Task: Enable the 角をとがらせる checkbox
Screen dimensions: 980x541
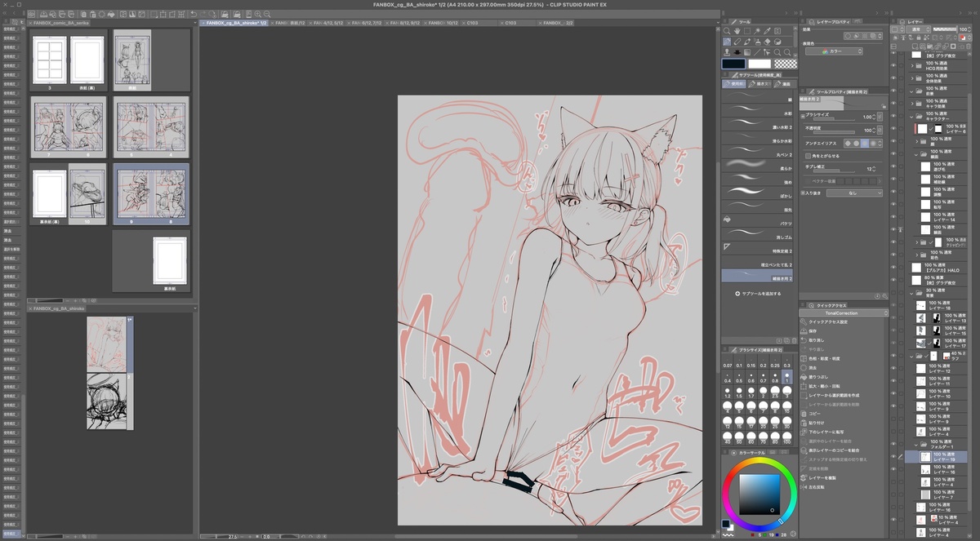Action: (806, 155)
